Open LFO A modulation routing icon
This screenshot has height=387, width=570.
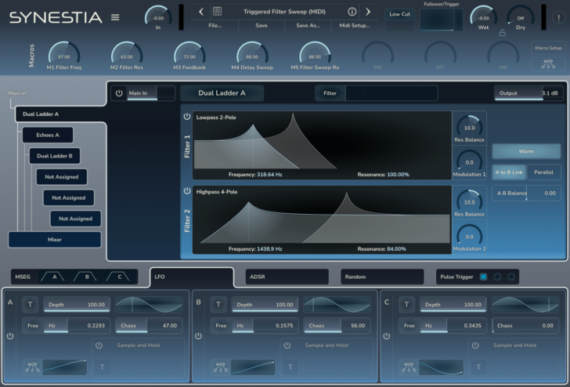point(32,367)
